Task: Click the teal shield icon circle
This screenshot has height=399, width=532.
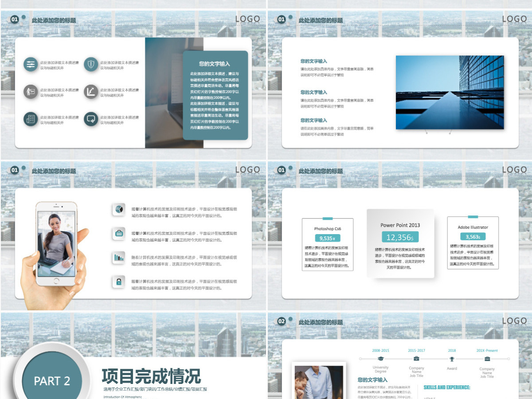Action: click(91, 65)
